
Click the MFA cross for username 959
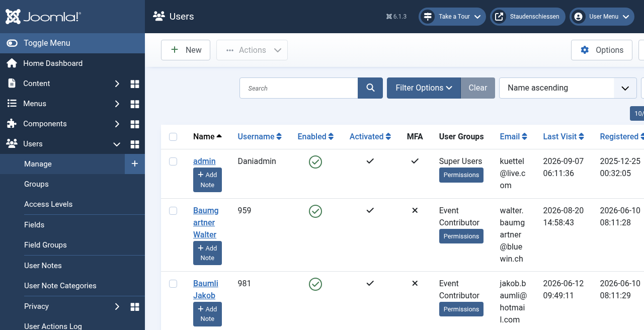415,210
